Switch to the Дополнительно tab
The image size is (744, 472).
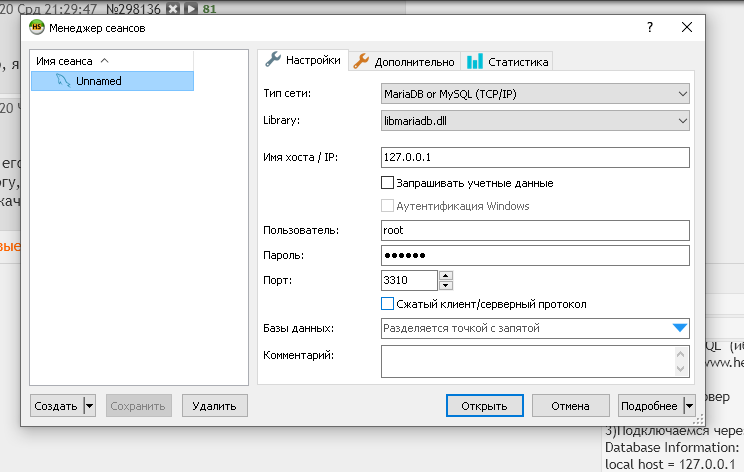pos(404,62)
